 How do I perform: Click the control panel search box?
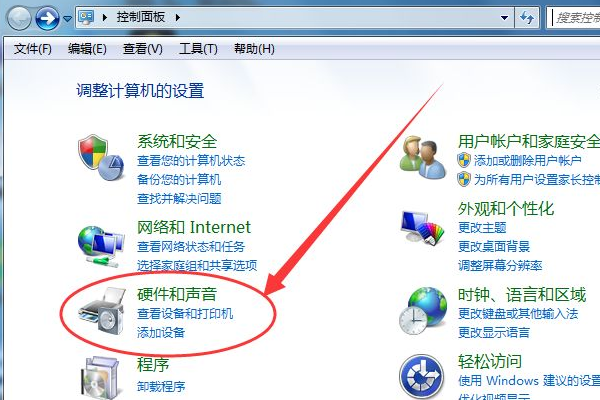click(x=573, y=18)
